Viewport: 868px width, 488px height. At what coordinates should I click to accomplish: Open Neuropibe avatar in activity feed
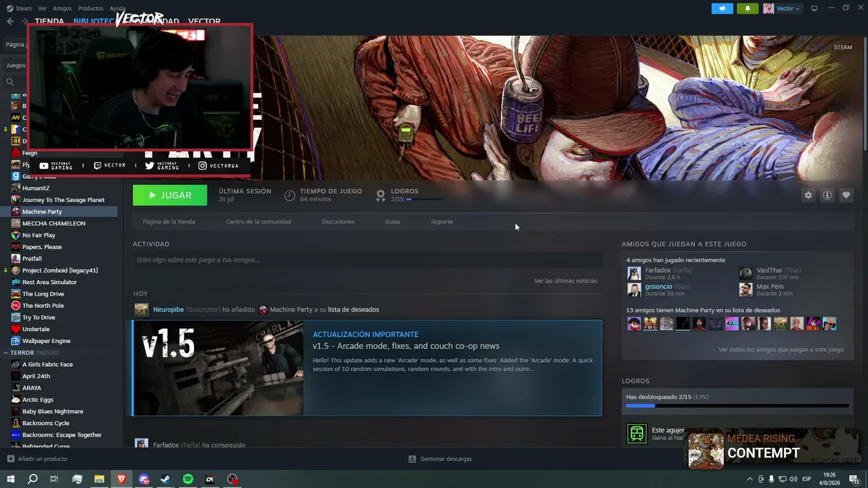(141, 310)
